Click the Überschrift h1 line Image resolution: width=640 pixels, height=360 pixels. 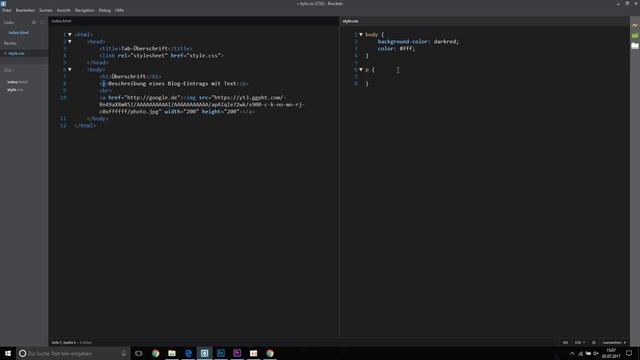(x=130, y=77)
